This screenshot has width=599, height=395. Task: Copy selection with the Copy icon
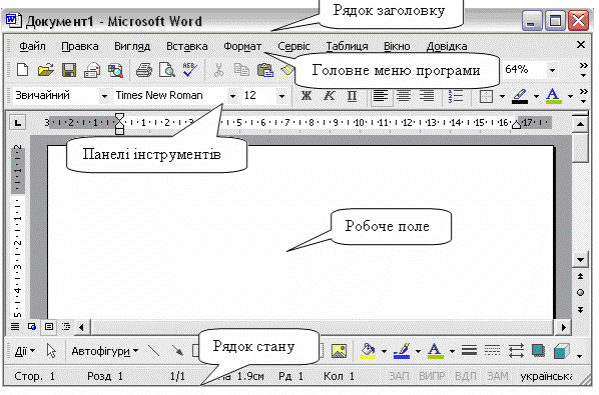[241, 70]
